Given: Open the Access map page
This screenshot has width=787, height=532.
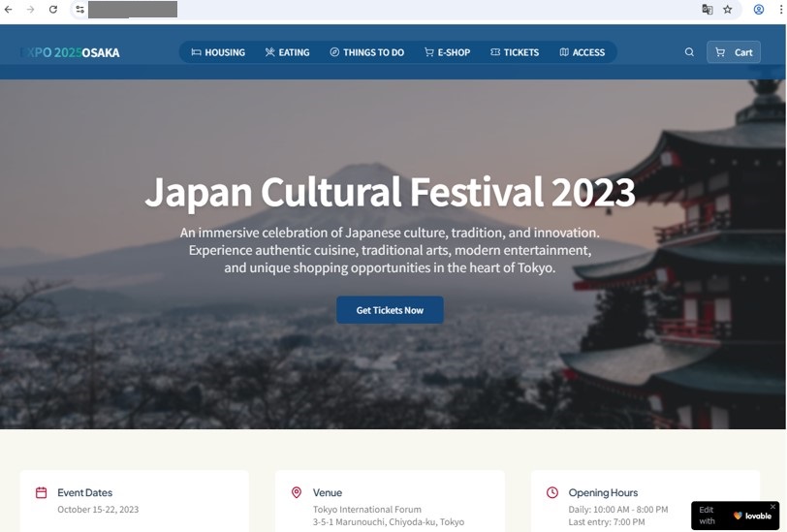Looking at the screenshot, I should pyautogui.click(x=582, y=52).
